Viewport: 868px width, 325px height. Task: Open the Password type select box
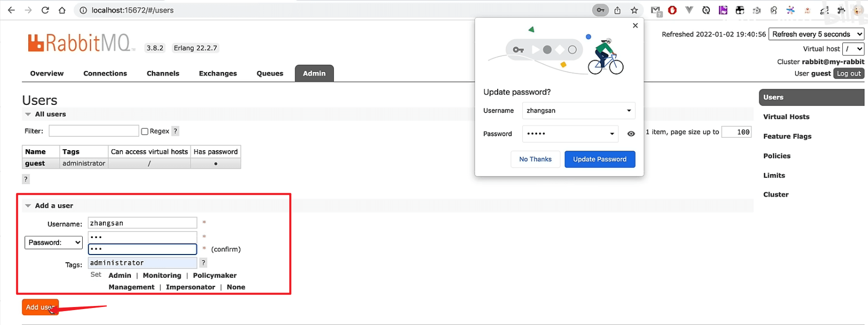click(53, 243)
